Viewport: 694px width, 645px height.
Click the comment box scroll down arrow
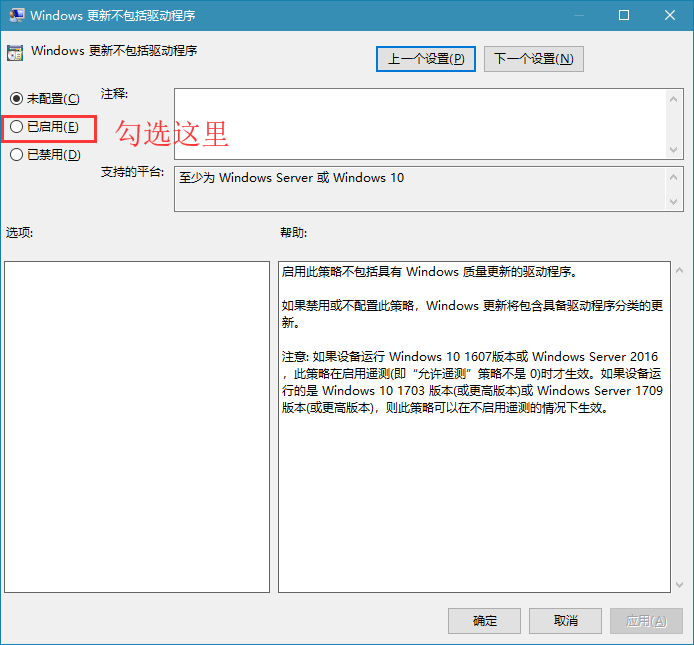(x=673, y=150)
